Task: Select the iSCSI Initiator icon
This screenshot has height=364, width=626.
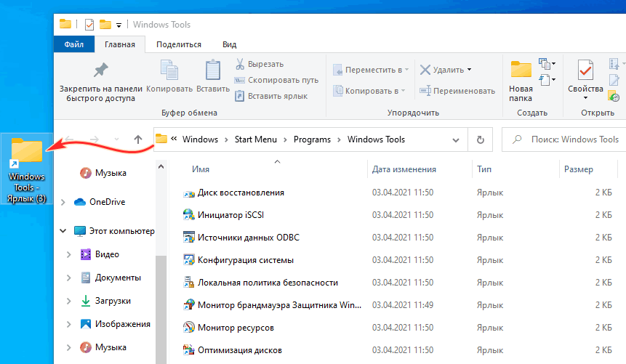Action: (188, 215)
